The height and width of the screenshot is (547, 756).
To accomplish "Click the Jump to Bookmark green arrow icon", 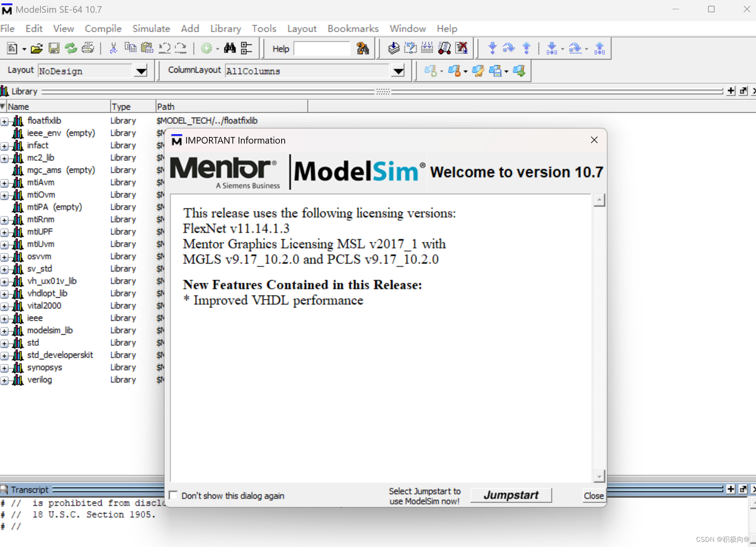I will coord(519,71).
